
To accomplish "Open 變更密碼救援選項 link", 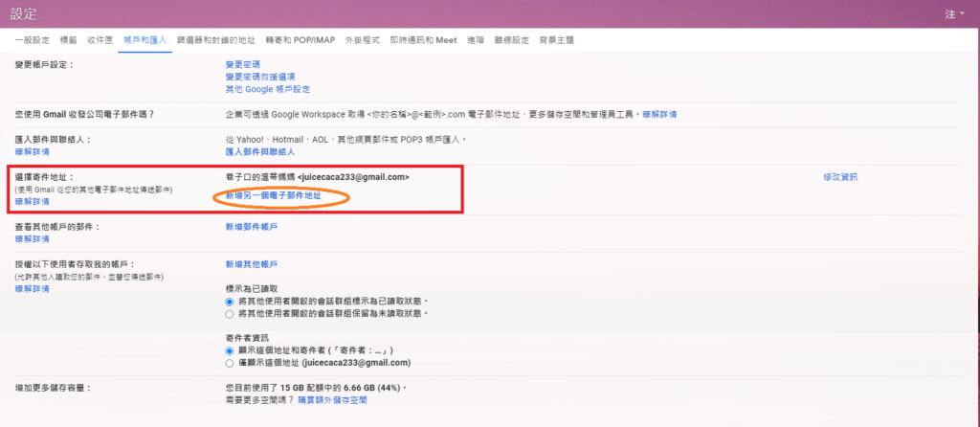I will click(x=259, y=77).
